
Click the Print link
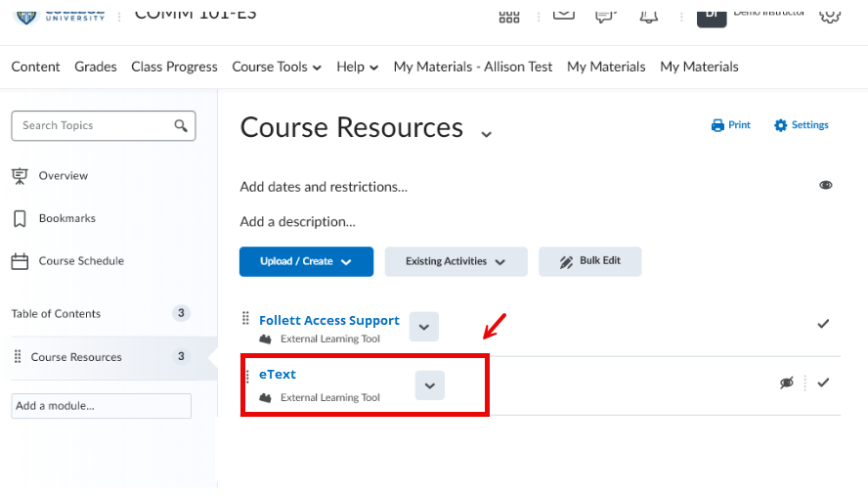point(739,125)
